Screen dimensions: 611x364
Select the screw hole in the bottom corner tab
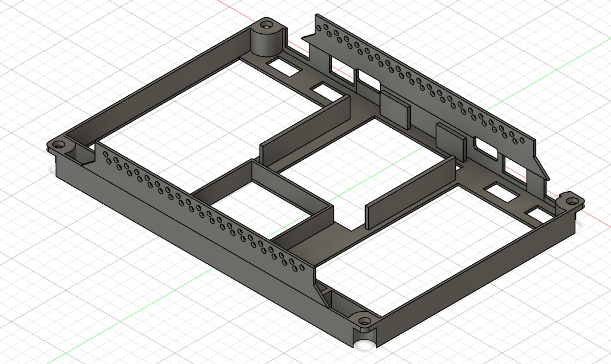point(365,321)
